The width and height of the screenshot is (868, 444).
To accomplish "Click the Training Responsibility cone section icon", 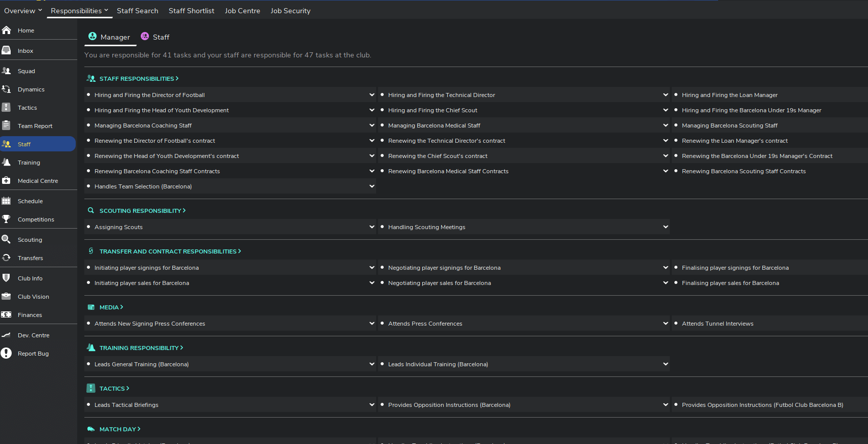I will click(x=91, y=347).
